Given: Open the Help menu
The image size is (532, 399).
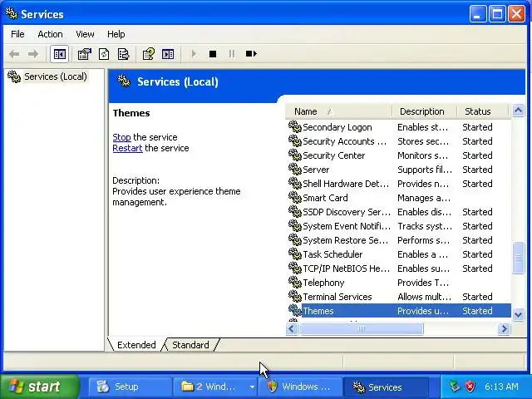Looking at the screenshot, I should pos(116,34).
